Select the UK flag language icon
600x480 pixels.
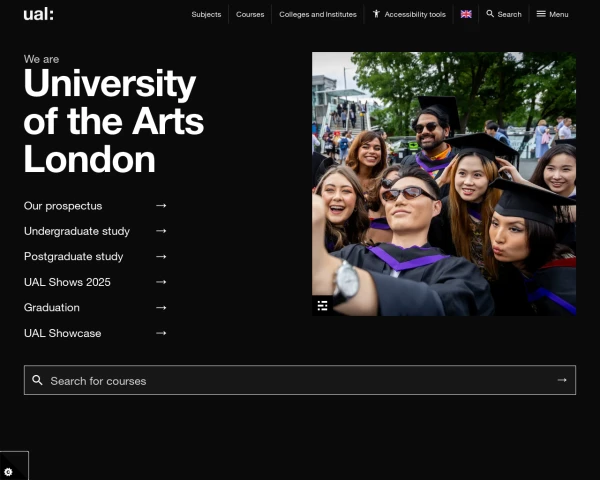466,14
